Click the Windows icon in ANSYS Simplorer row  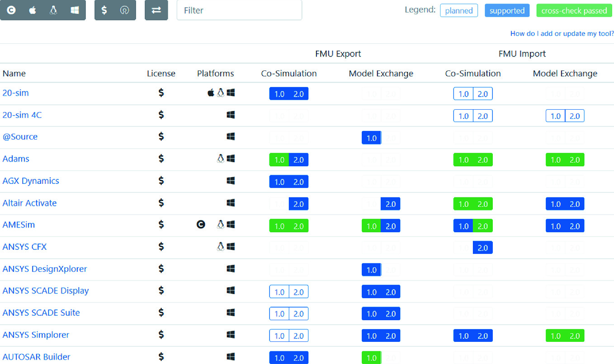click(231, 335)
